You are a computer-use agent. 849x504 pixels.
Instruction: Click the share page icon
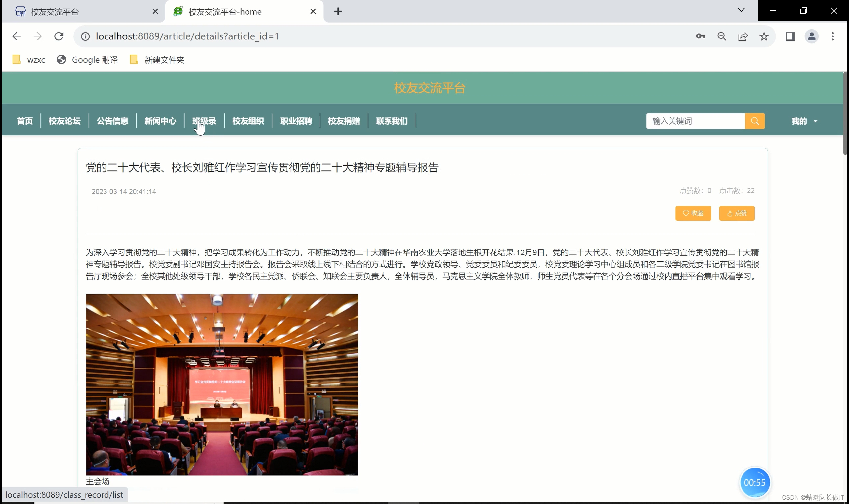(x=743, y=36)
